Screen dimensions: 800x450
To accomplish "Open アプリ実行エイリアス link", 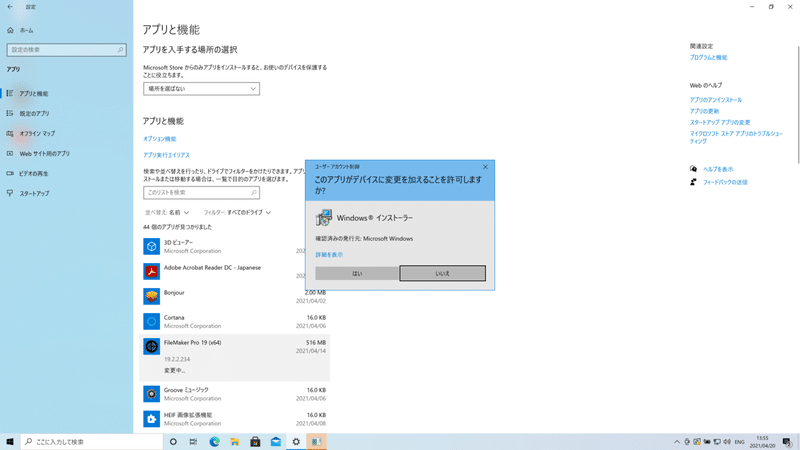I will (166, 155).
